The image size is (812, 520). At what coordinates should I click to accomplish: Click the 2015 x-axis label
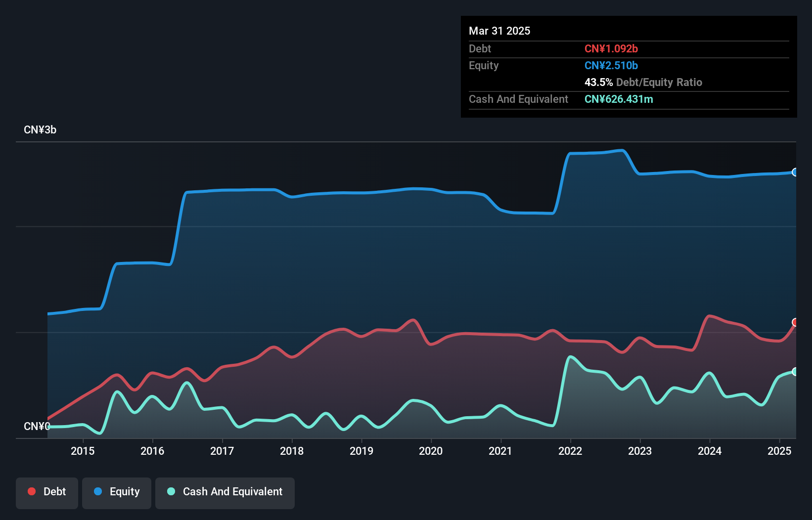(83, 451)
